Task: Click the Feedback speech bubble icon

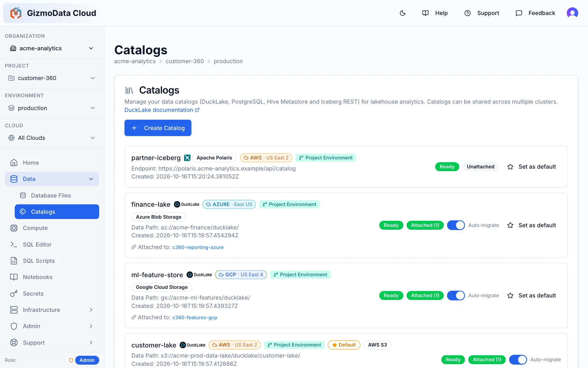Action: tap(519, 13)
